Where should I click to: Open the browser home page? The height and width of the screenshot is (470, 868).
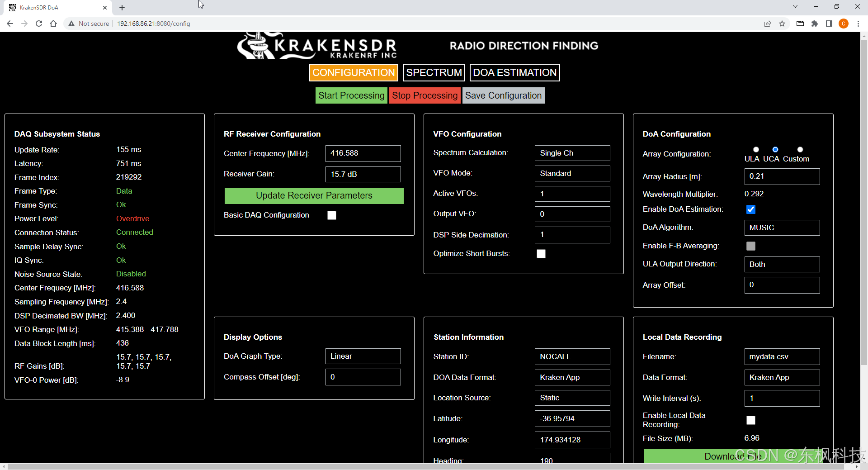[x=53, y=24]
